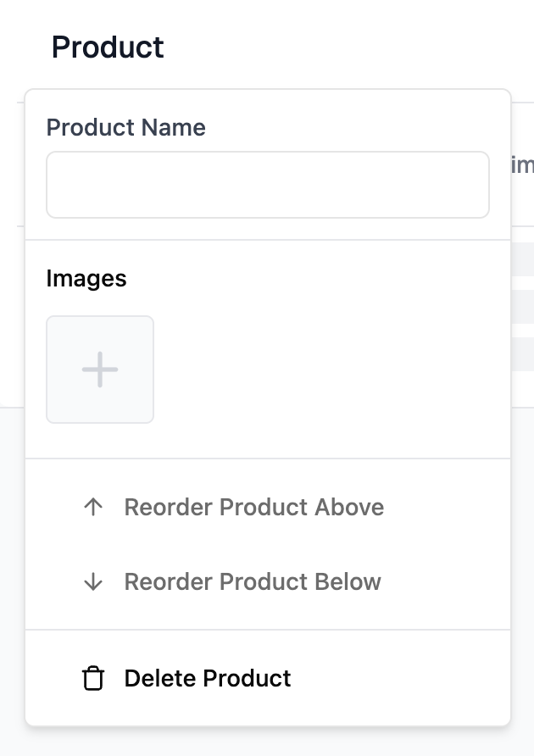Click the bottom grey placeholder bar

523,353
